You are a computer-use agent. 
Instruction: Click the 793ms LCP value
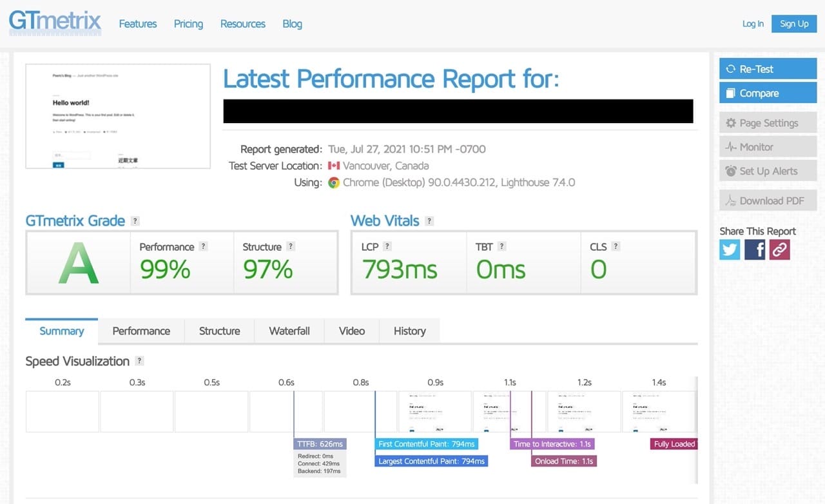point(400,269)
